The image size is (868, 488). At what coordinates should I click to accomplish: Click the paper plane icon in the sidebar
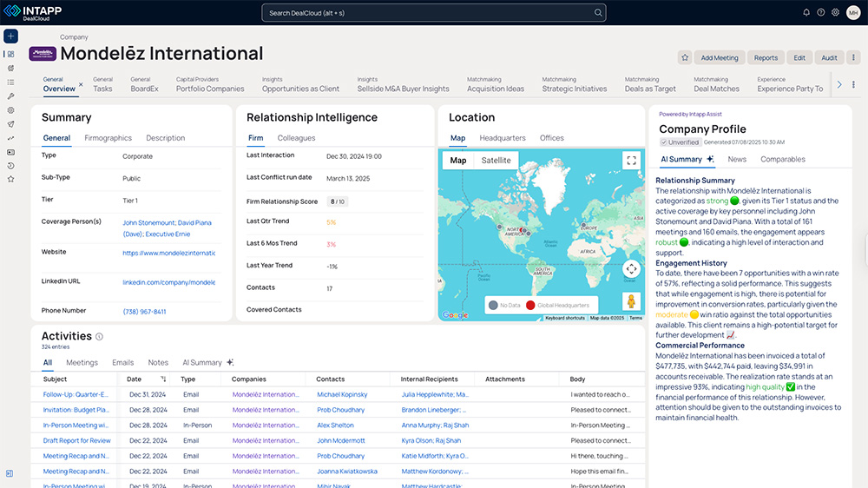coord(10,124)
